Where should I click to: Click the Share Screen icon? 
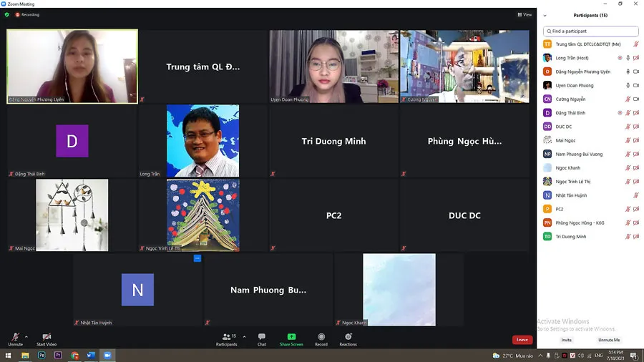coord(291,337)
